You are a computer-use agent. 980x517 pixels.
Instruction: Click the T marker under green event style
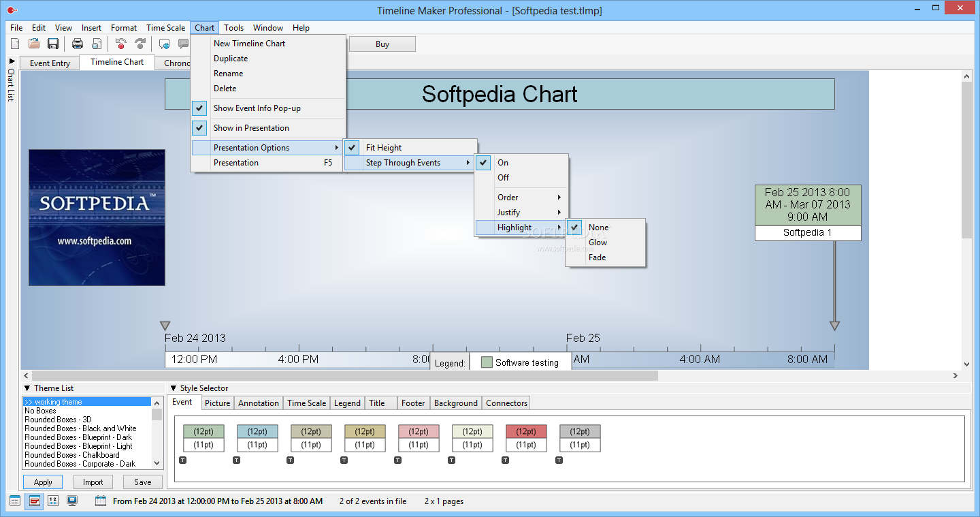pyautogui.click(x=182, y=460)
